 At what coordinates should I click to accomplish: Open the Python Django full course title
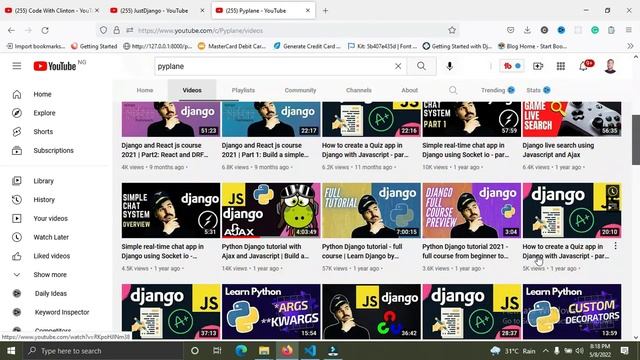pos(362,251)
